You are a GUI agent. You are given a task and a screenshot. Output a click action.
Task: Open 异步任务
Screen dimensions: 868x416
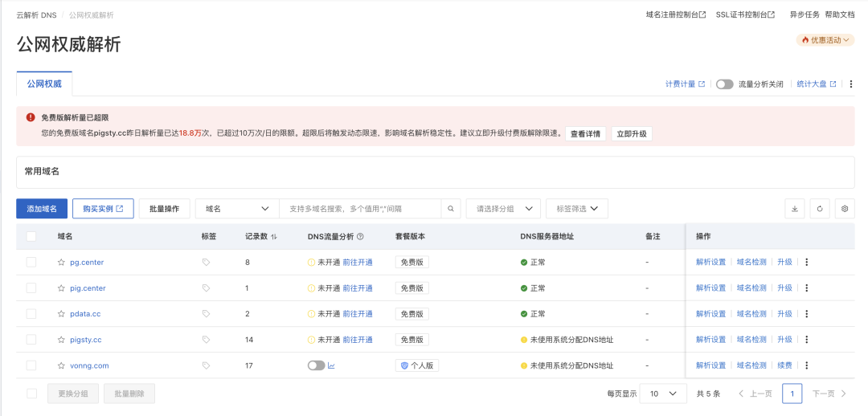point(805,15)
